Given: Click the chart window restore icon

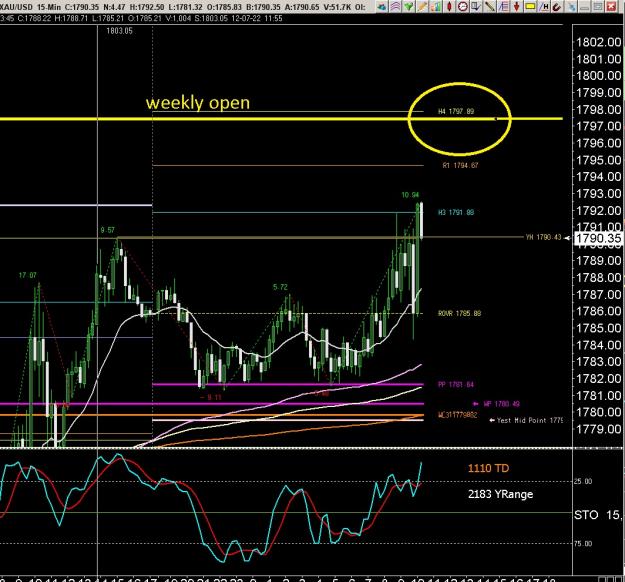Looking at the screenshot, I should [597, 6].
